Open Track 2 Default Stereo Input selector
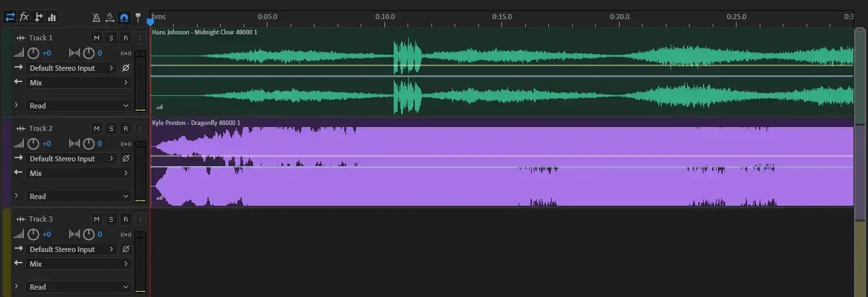Viewport: 868px width, 297px height. click(71, 159)
